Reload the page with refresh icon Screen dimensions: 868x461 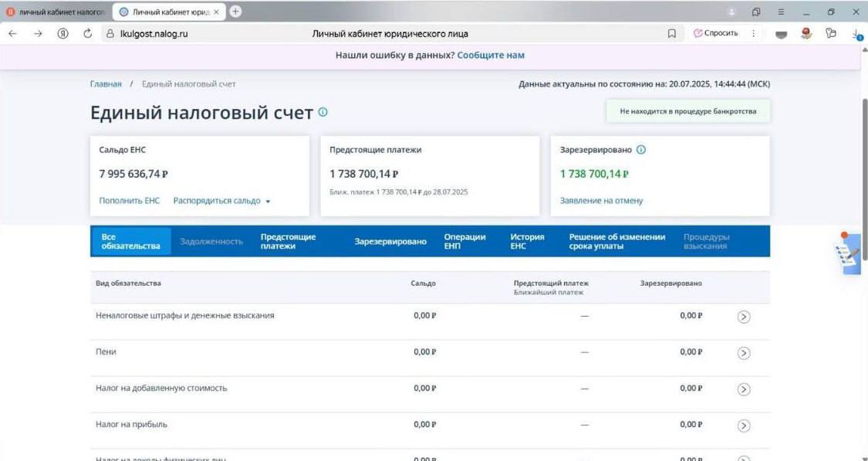87,34
